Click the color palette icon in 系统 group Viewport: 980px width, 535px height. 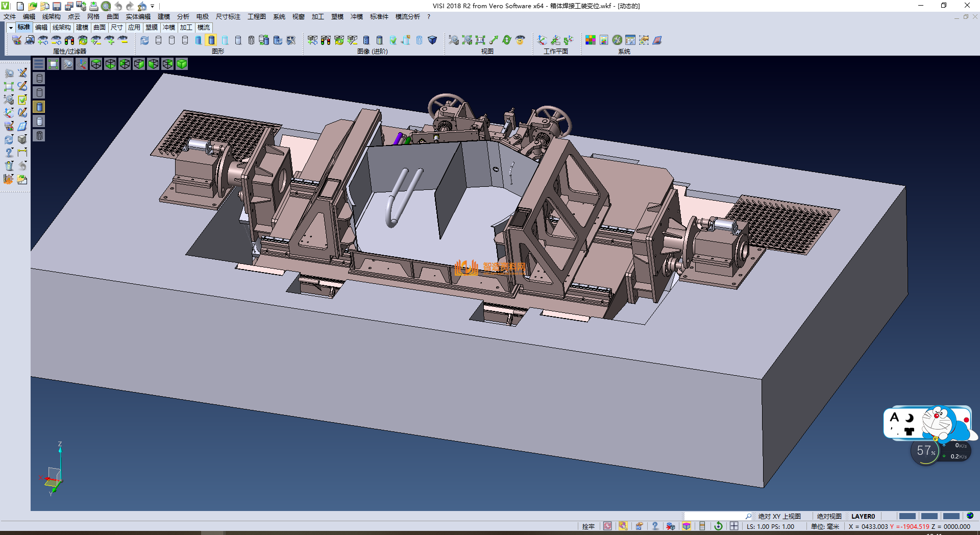(x=591, y=40)
